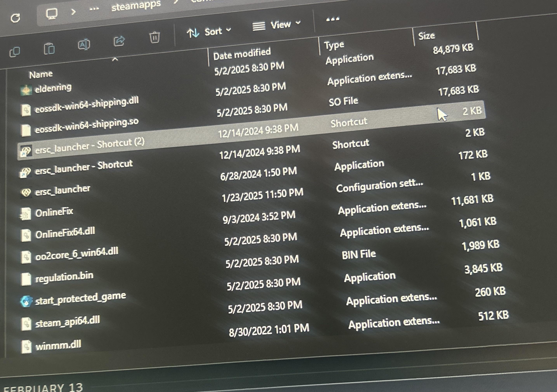Viewport: 557px width, 392px height.
Task: Expand the breadcrumb path ellipsis
Action: click(94, 9)
